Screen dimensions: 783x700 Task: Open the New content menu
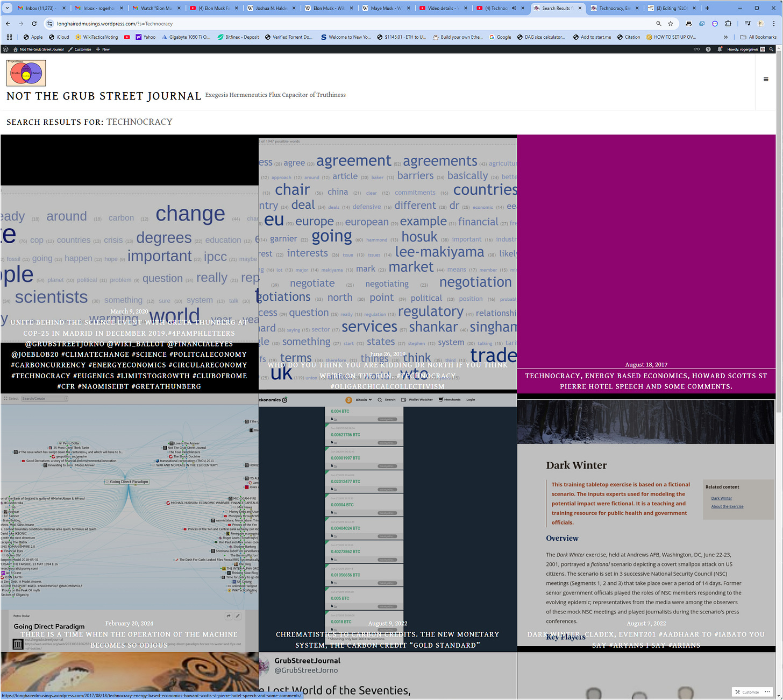click(x=103, y=49)
